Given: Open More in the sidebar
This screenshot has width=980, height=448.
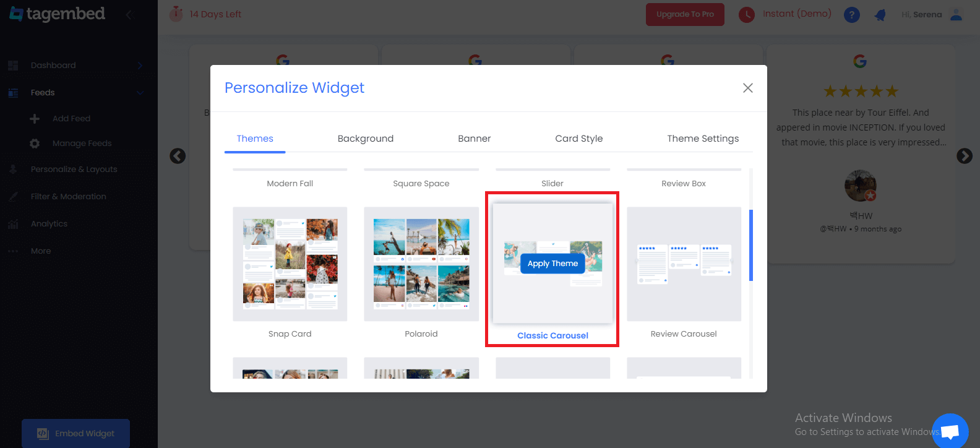Looking at the screenshot, I should tap(41, 251).
